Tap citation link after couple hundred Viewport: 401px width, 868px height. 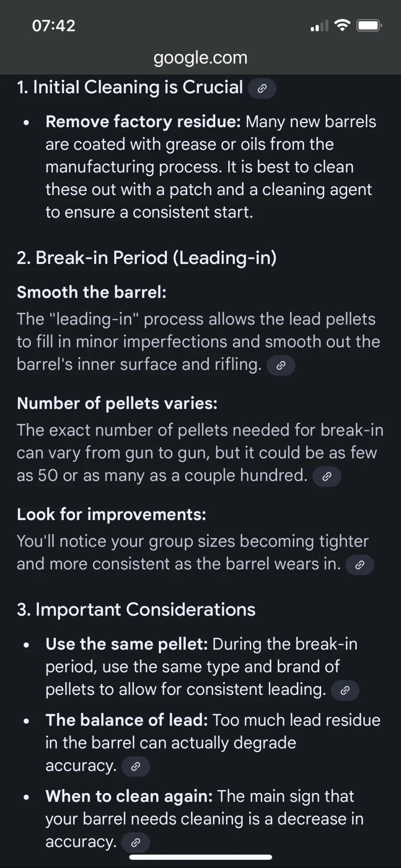[x=327, y=477]
